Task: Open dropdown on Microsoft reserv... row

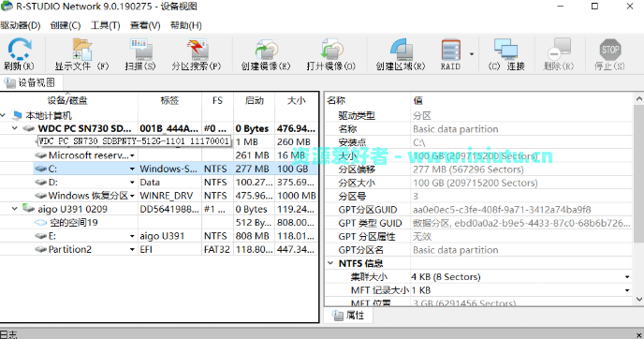Action: 132,155
